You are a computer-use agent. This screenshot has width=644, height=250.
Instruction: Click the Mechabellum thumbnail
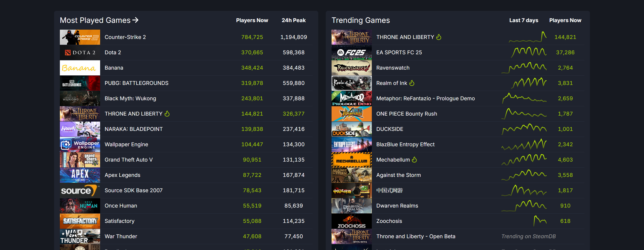click(352, 160)
